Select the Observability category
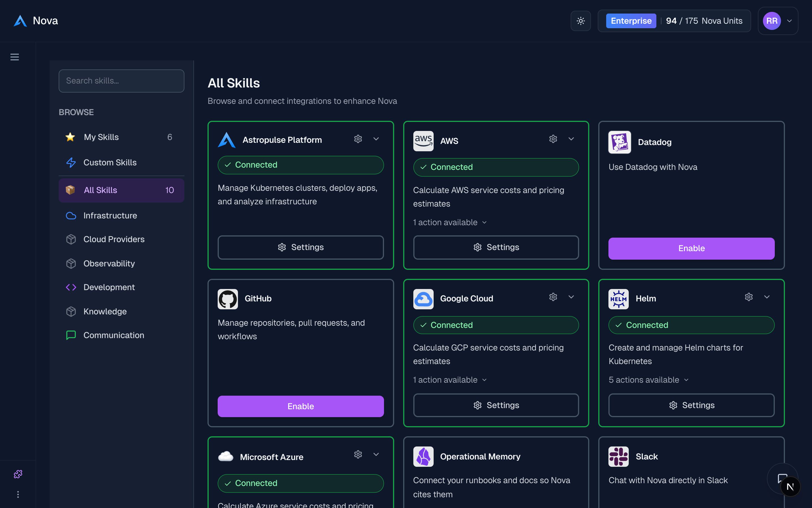Viewport: 812px width, 508px height. point(122,264)
